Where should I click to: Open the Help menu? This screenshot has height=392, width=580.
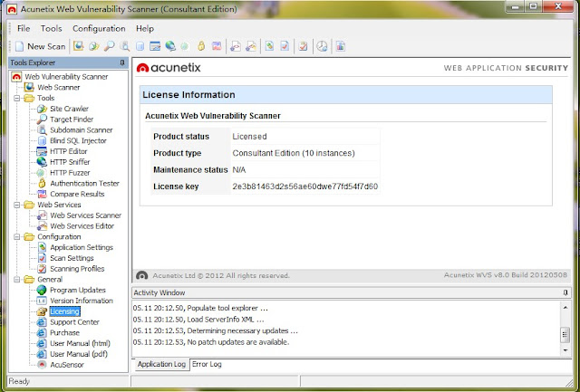tap(145, 28)
